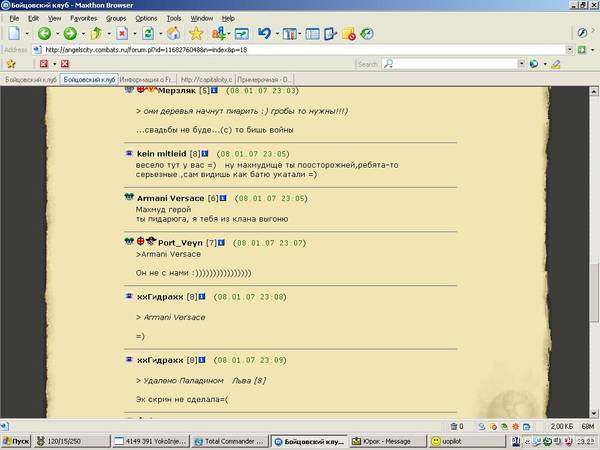The image size is (600, 450).
Task: Open the Favorites menu
Action: coord(83,18)
